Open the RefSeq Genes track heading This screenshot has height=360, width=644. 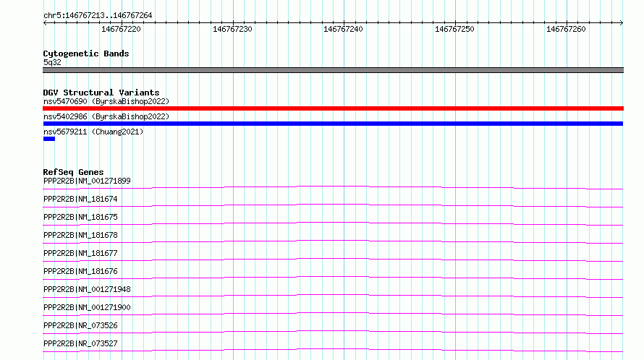[73, 172]
